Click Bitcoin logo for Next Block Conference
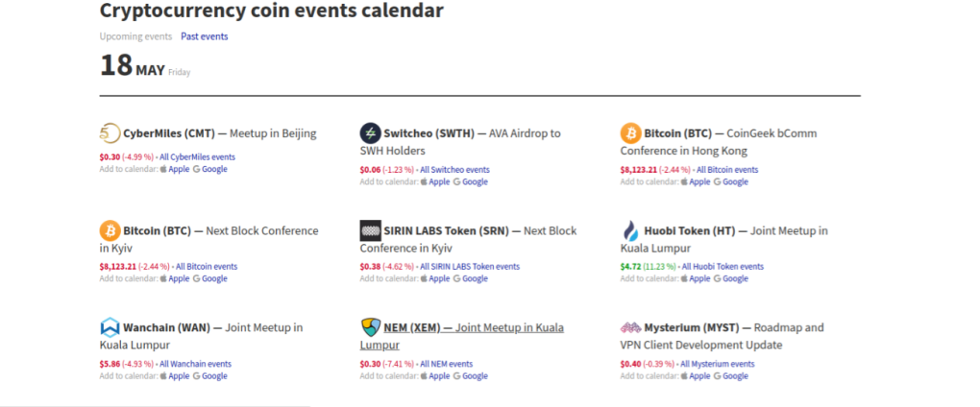Viewport: 980px width, 407px height. (x=110, y=230)
